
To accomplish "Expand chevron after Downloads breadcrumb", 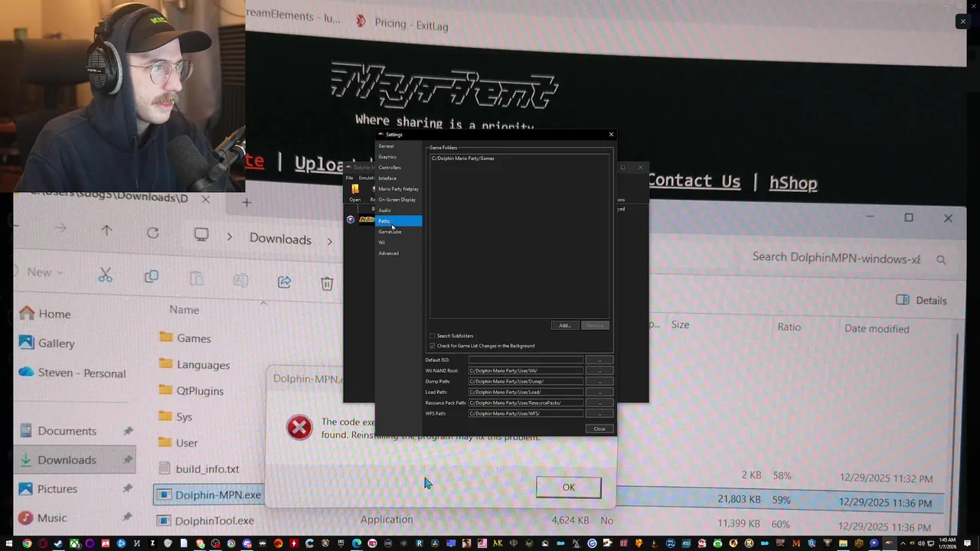I will click(x=330, y=242).
